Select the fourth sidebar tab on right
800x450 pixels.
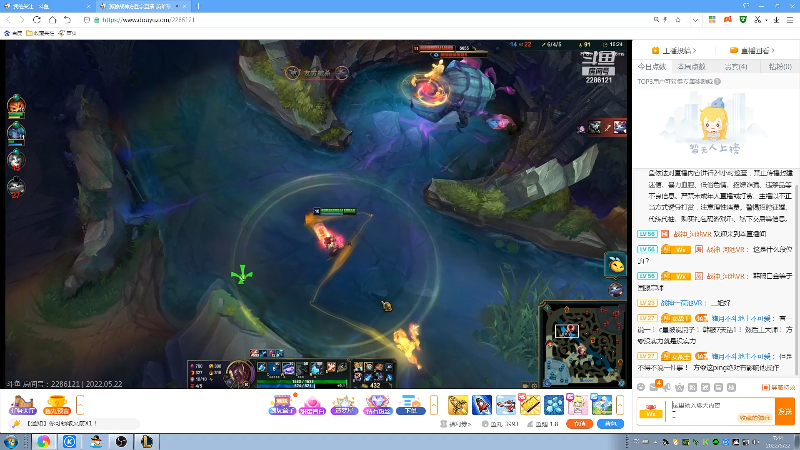780,66
